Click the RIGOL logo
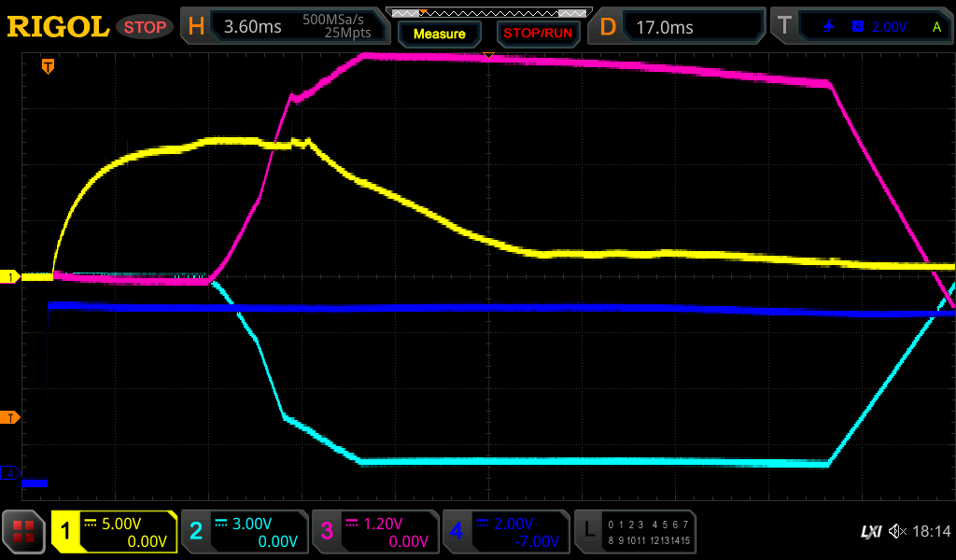 [x=58, y=27]
